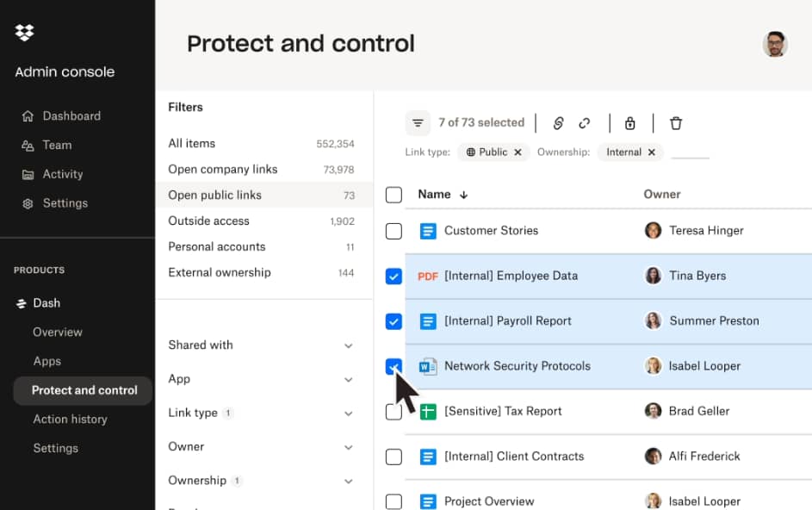Open Team in the admin sidebar
The height and width of the screenshot is (510, 812).
click(x=55, y=145)
